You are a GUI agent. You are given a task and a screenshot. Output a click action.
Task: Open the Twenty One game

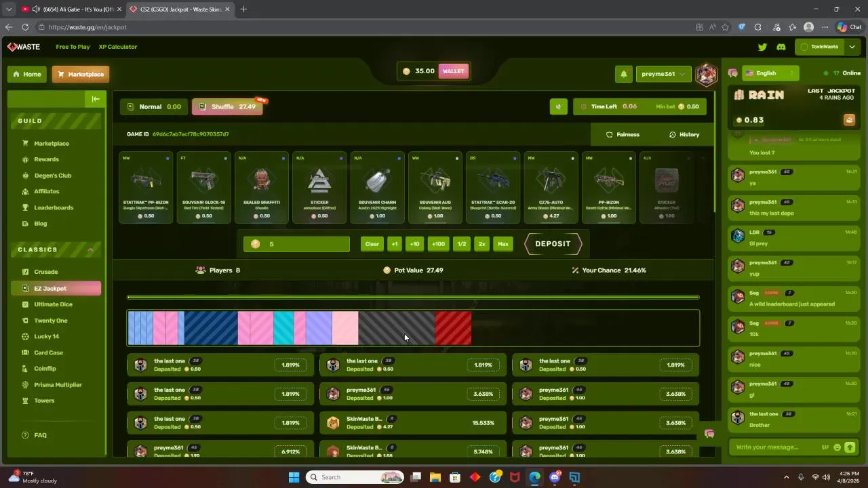coord(50,321)
